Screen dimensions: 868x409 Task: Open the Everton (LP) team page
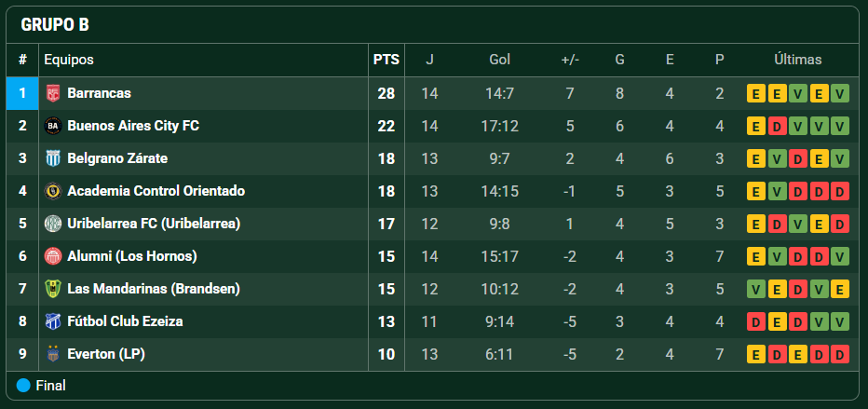pos(106,354)
